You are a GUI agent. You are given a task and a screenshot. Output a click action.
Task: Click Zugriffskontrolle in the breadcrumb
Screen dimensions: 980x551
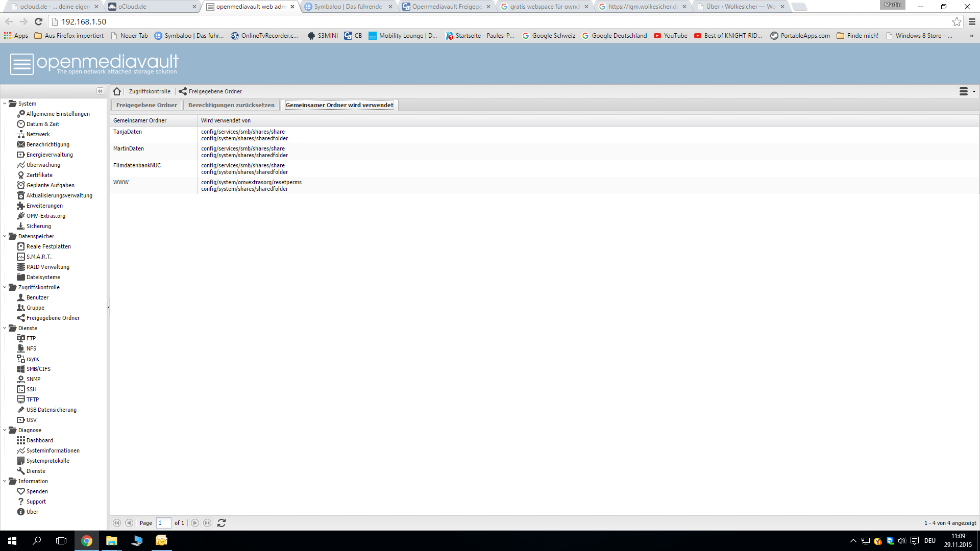pos(150,91)
